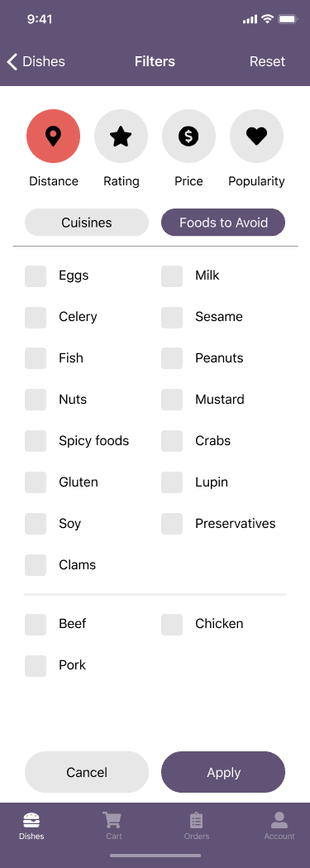The image size is (310, 868).
Task: Tick the Preservatives checkbox
Action: [x=172, y=525]
